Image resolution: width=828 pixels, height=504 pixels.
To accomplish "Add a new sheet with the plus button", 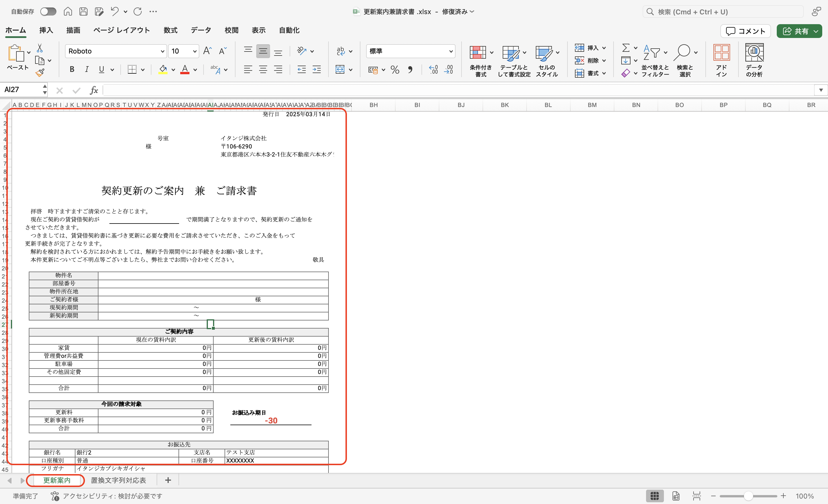I will pos(168,480).
